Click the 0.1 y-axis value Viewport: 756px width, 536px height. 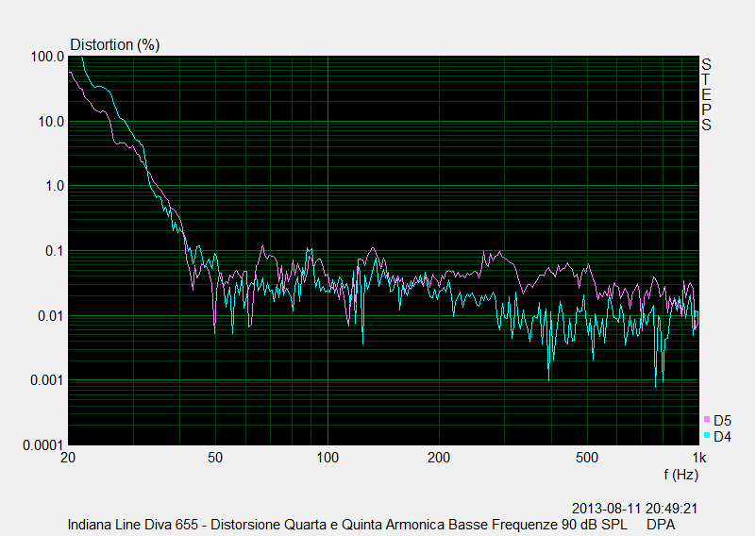click(x=55, y=251)
